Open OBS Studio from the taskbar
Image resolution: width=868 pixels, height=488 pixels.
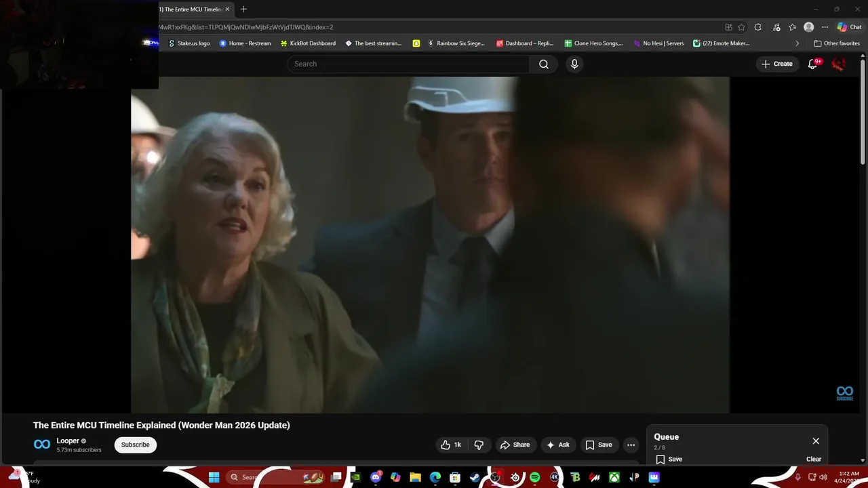click(x=495, y=477)
